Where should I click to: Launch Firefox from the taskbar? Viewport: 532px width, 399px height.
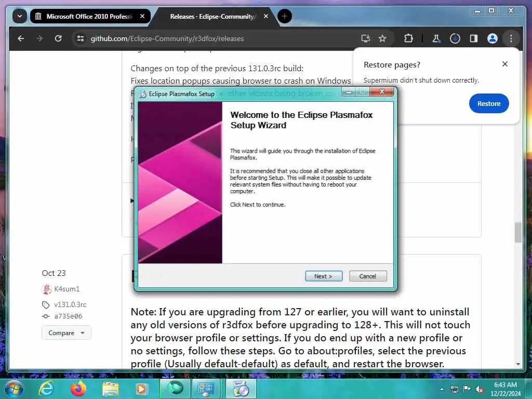[78, 389]
